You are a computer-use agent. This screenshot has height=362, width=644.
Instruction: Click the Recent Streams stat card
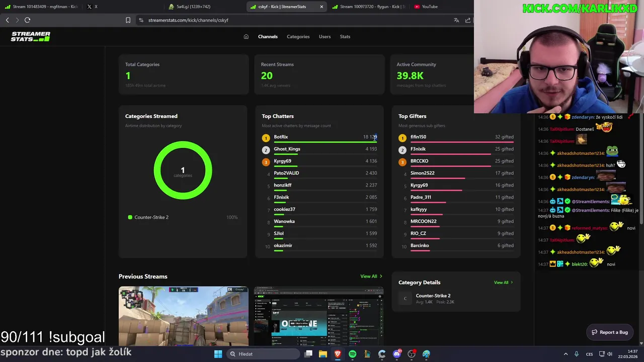[x=319, y=74]
